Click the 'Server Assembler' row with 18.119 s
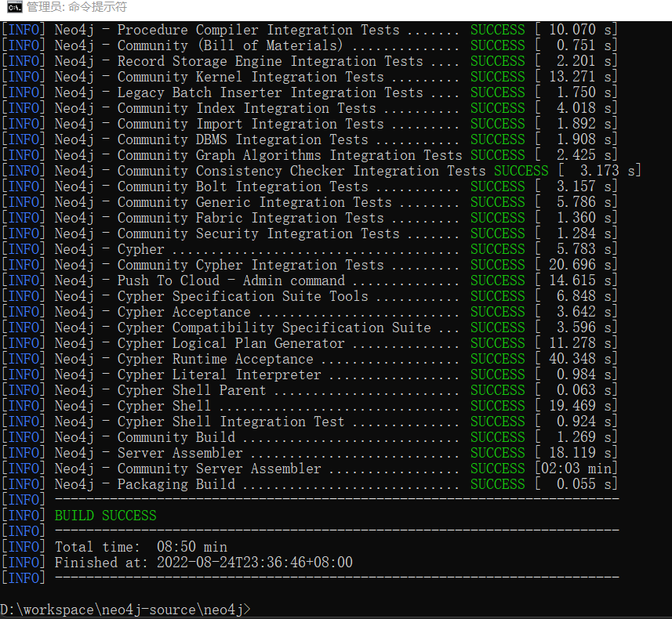 coord(310,453)
